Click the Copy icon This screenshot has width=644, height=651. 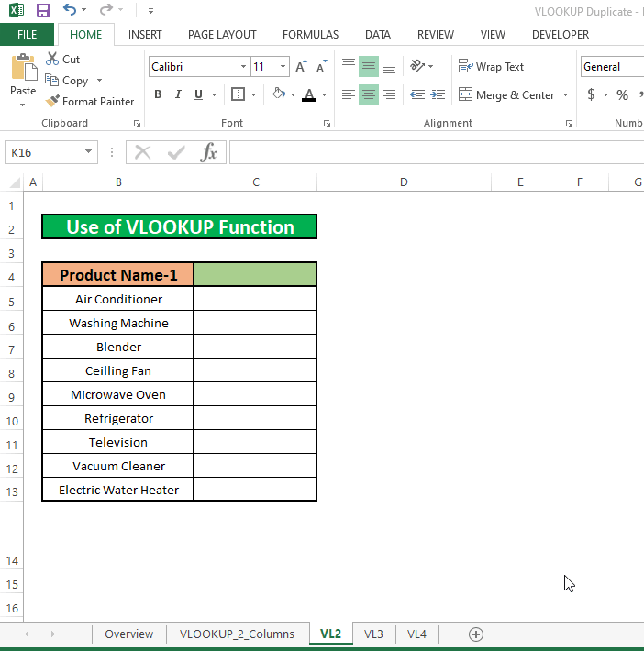click(51, 80)
